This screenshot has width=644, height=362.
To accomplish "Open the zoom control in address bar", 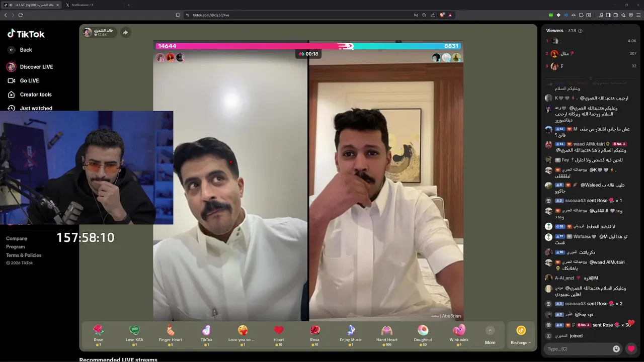I will (x=424, y=15).
